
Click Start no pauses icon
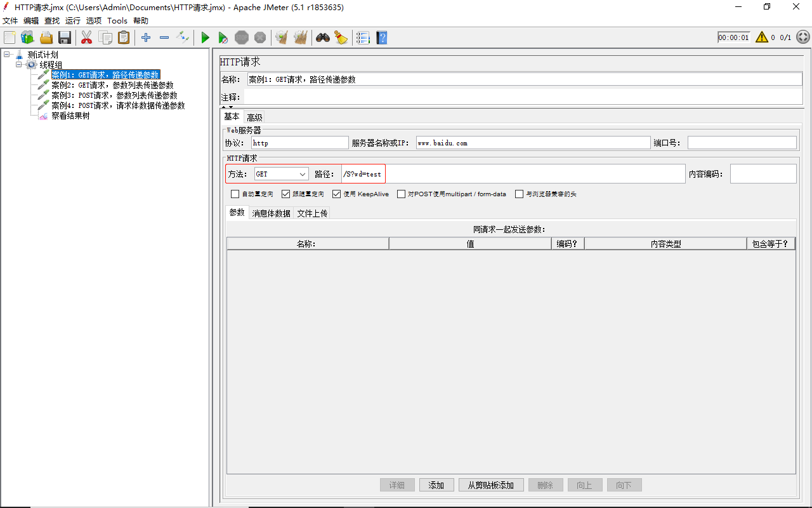pyautogui.click(x=223, y=38)
